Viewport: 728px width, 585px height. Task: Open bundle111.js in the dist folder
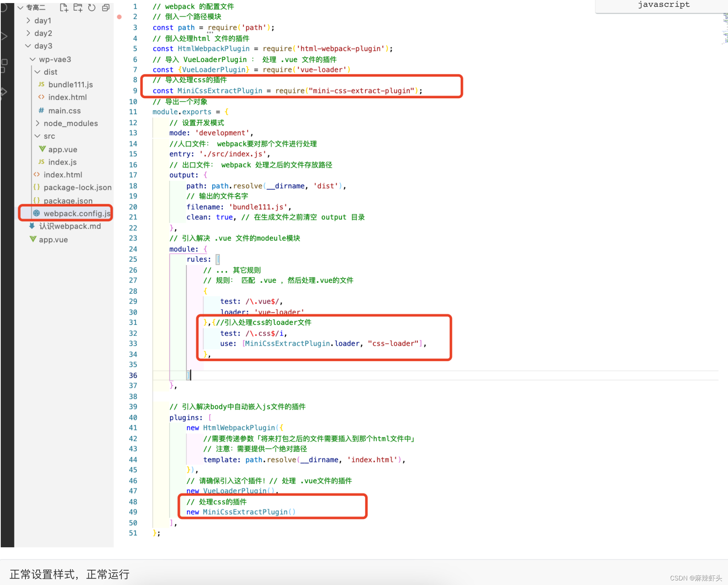click(70, 85)
